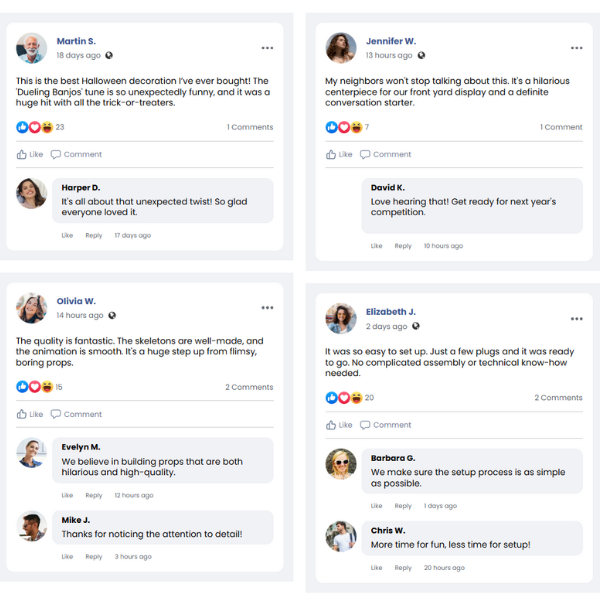Click the globe privacy icon on Elizabeth J.'s post
The image size is (600, 600).
(x=415, y=326)
